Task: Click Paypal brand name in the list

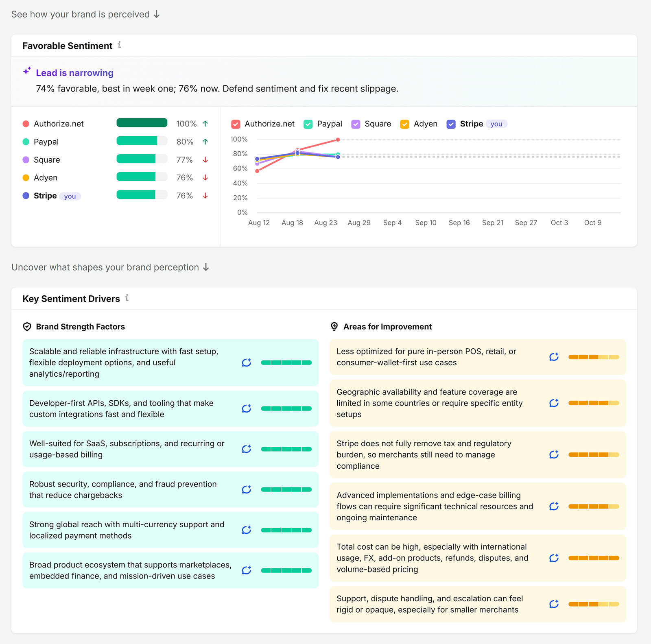Action: click(x=46, y=142)
